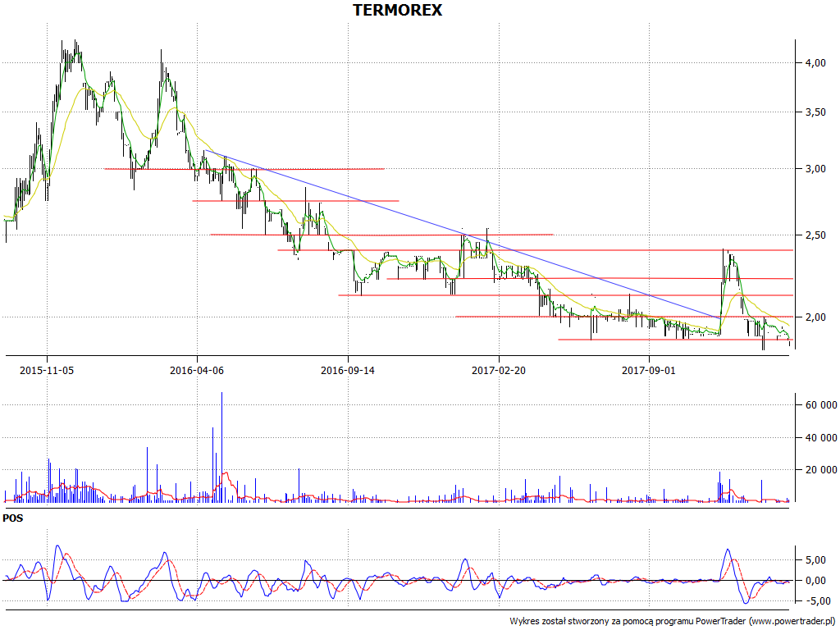
Task: Click the TERMOREX chart title
Action: (x=398, y=10)
